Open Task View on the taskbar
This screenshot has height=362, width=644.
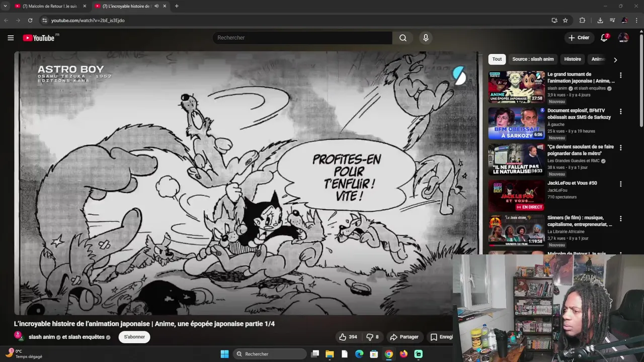click(x=315, y=354)
